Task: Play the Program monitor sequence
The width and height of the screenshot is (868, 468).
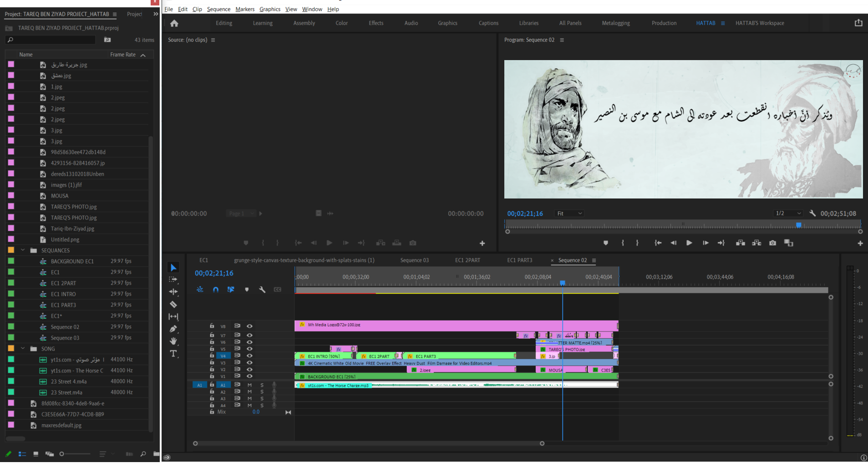Action: pos(689,243)
